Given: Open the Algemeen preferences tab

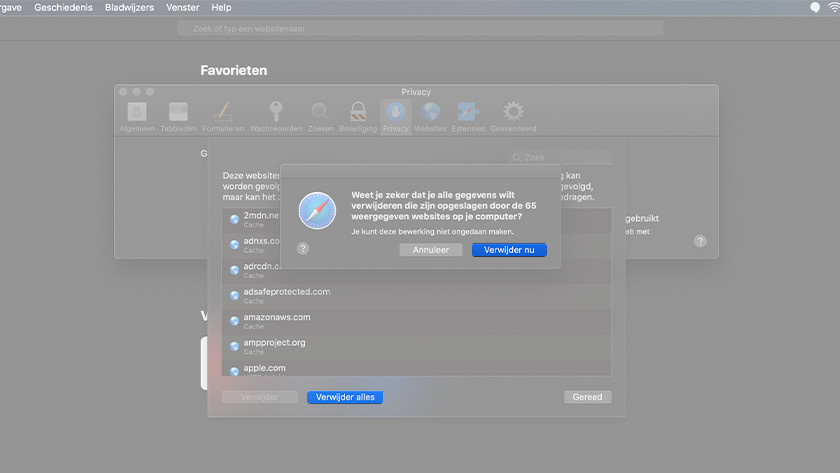Looking at the screenshot, I should 137,117.
